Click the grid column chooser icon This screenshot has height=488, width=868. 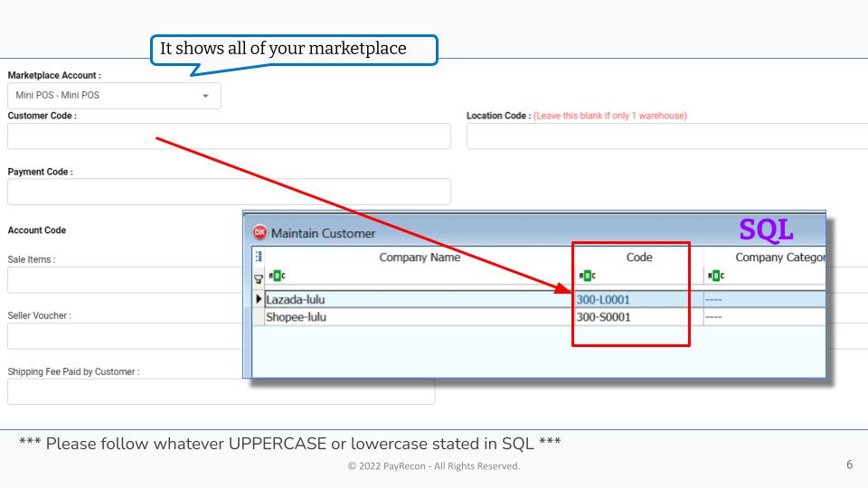(259, 257)
